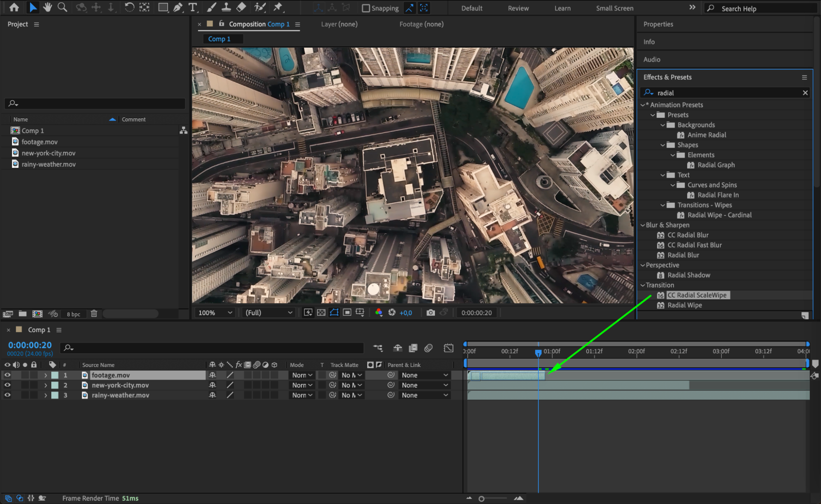Select the Pen tool
The image size is (821, 504).
177,7
